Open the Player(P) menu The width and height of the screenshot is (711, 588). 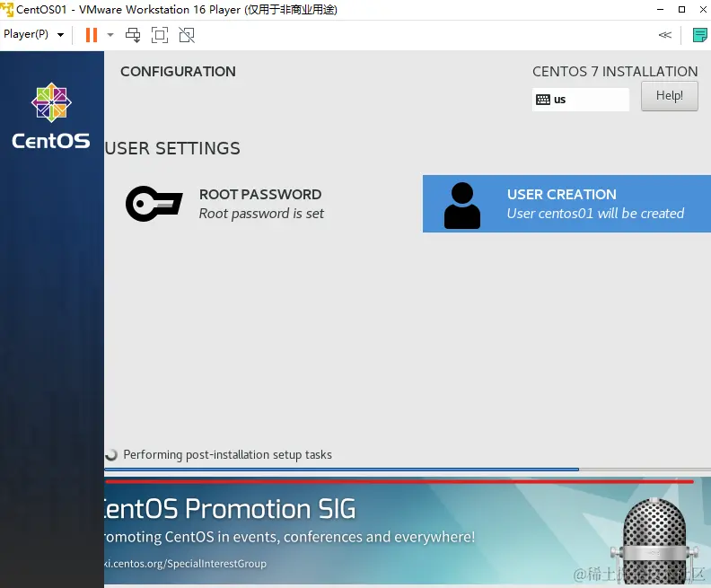[33, 34]
